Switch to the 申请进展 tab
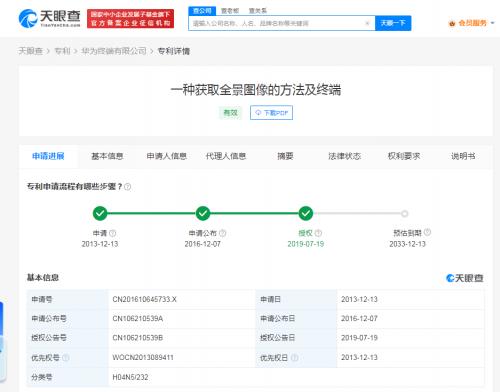Image resolution: width=500 pixels, height=392 pixels. 48,156
